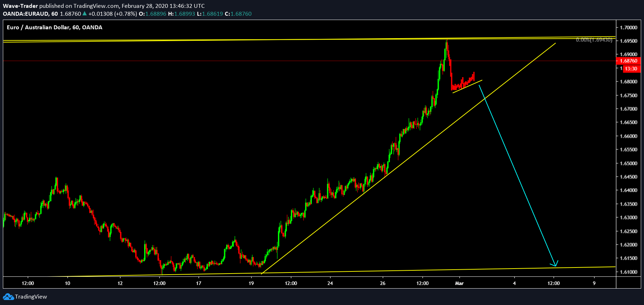Click the '10' date label on time axis
Image resolution: width=644 pixels, height=305 pixels.
[x=67, y=283]
